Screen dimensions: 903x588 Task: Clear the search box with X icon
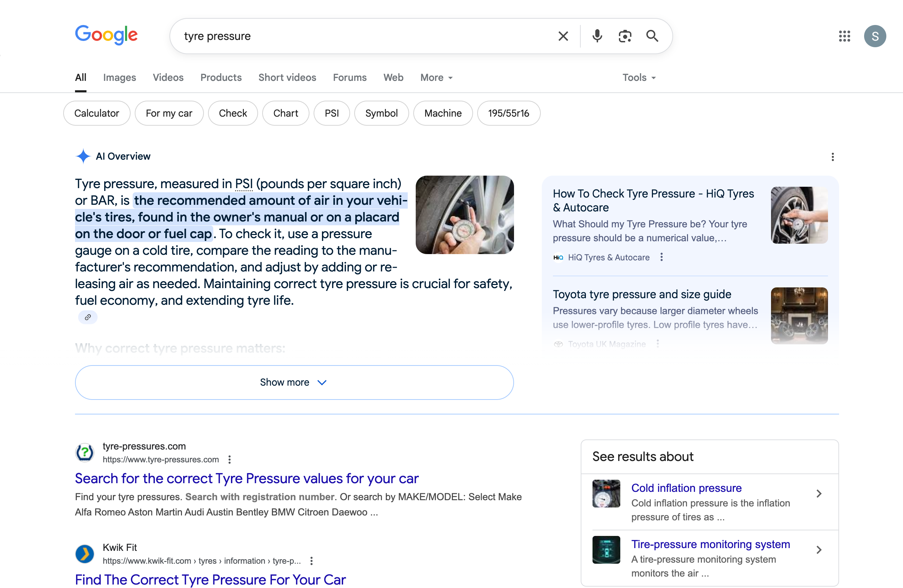coord(563,36)
